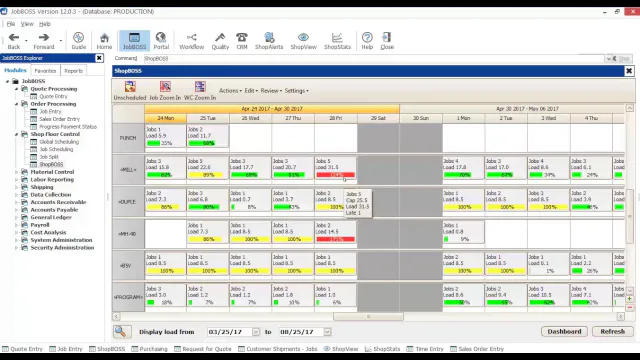
Task: Open the View menu
Action: [x=27, y=24]
